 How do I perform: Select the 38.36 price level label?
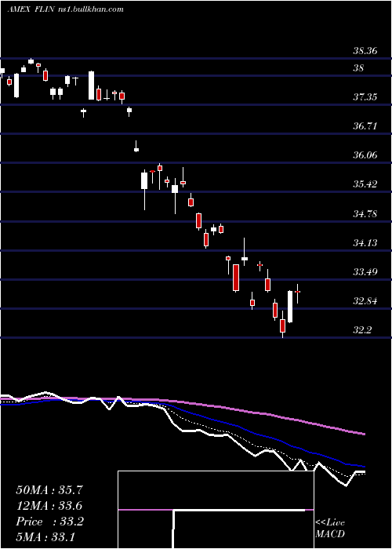tap(365, 51)
